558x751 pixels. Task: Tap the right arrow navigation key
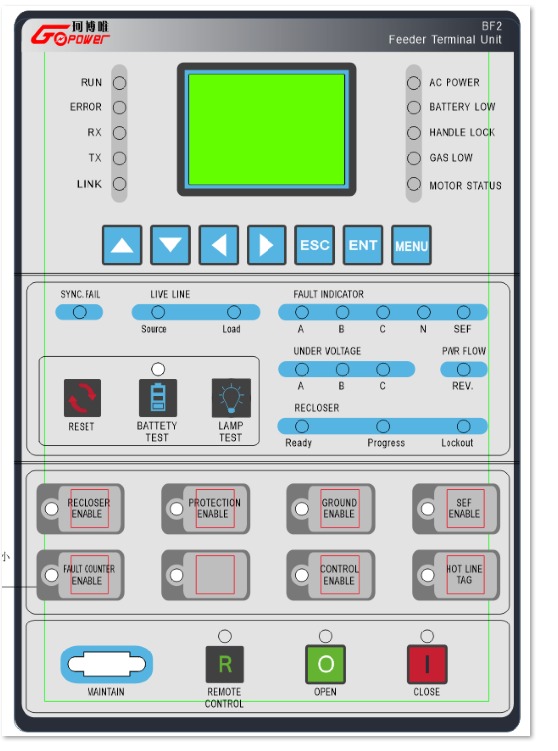267,245
